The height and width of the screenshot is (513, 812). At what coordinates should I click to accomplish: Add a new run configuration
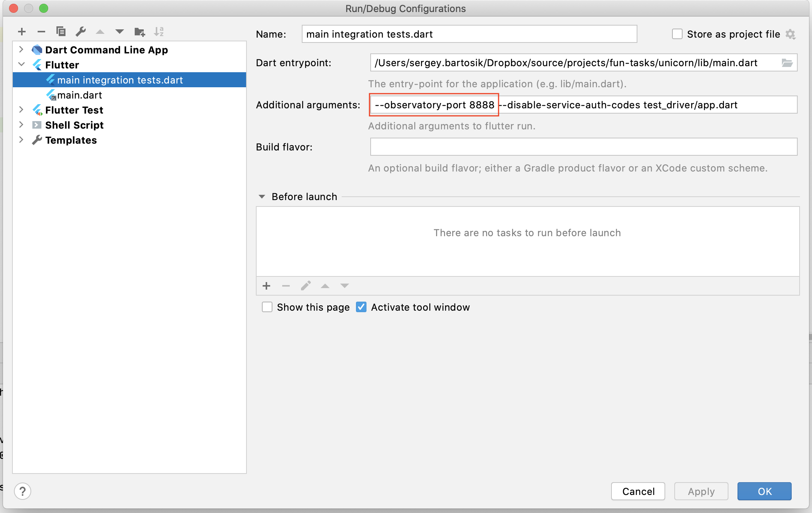click(22, 32)
